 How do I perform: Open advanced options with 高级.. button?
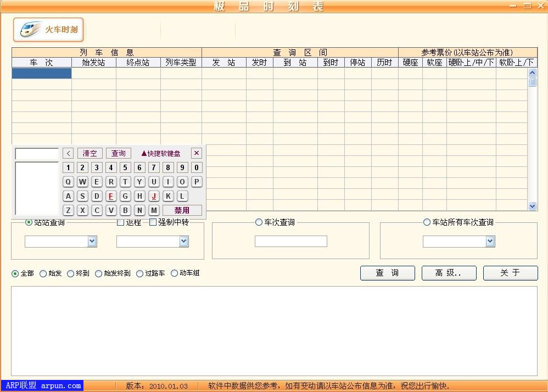[x=449, y=273]
